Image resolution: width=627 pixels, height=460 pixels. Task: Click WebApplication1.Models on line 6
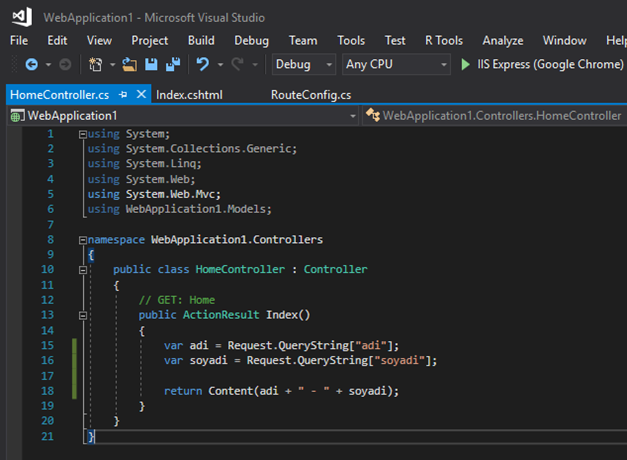point(196,209)
